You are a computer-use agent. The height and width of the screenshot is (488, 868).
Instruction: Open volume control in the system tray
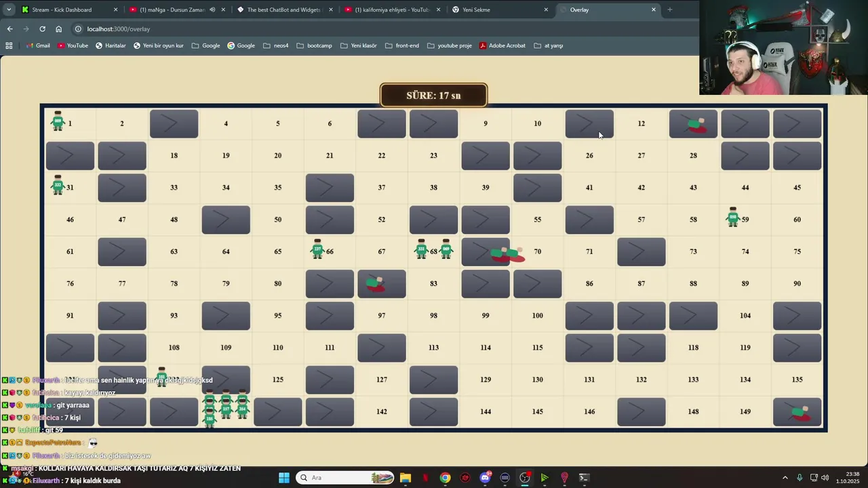pos(825,478)
